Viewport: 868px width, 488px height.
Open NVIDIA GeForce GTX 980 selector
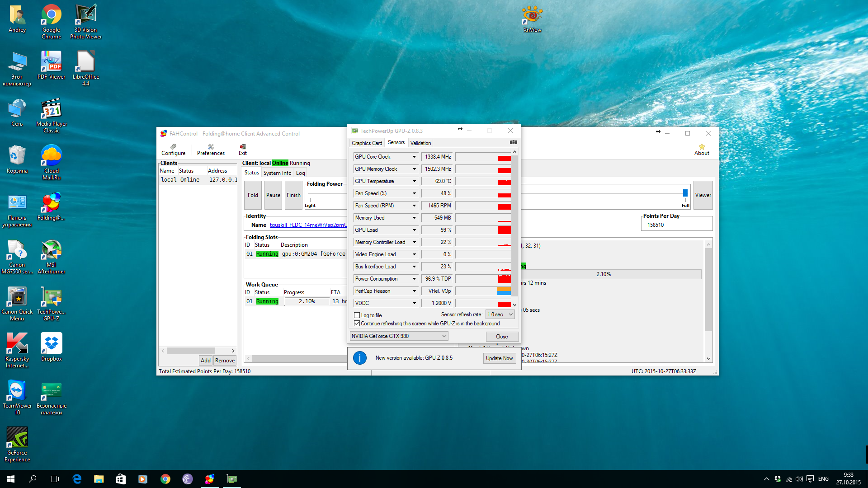(399, 336)
